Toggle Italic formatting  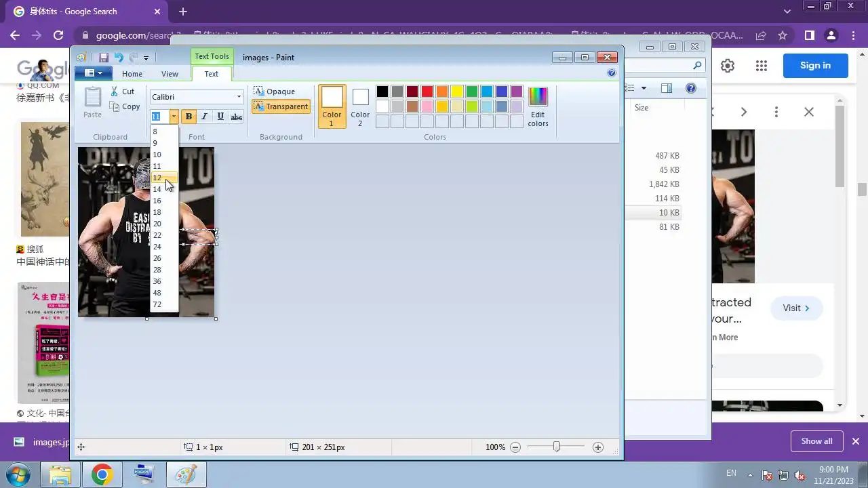[x=204, y=117]
